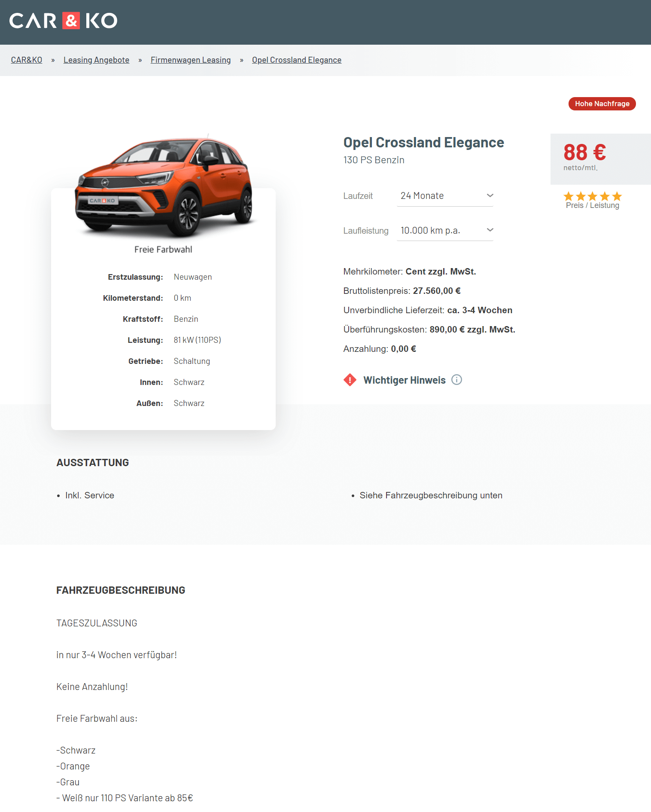The height and width of the screenshot is (812, 651).
Task: Open Firmenwagen Leasing breadcrumb link
Action: pos(191,60)
